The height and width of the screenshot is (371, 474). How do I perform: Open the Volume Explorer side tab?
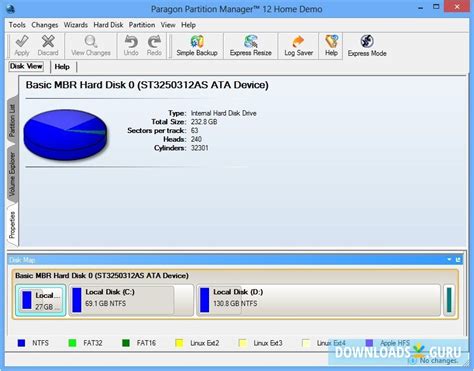tap(12, 174)
